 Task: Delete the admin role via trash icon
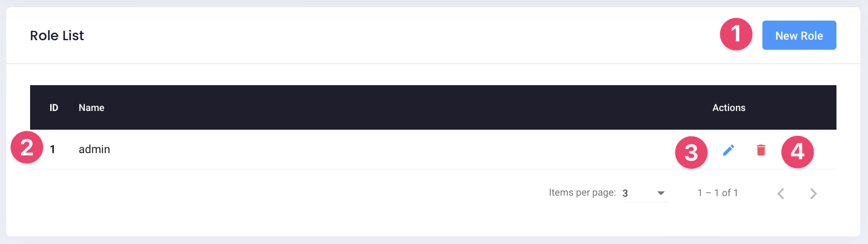click(x=761, y=150)
